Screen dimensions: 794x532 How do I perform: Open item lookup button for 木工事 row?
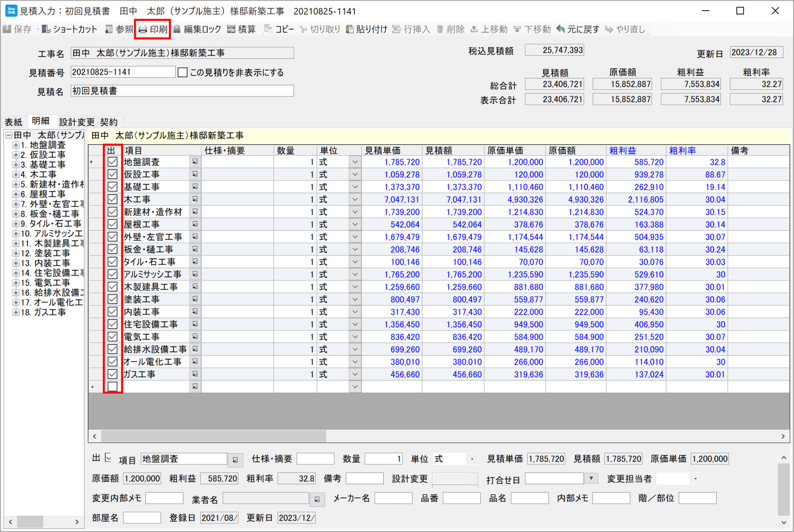click(x=195, y=199)
